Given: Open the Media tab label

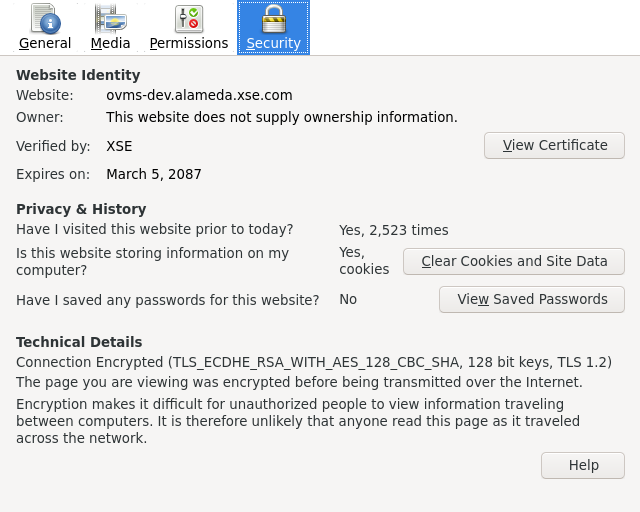Looking at the screenshot, I should (110, 43).
